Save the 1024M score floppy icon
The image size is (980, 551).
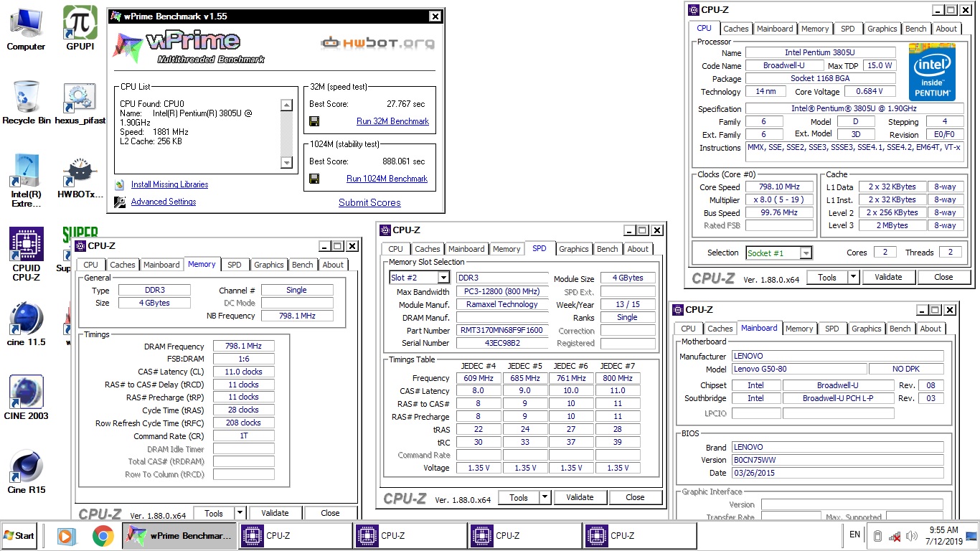314,179
